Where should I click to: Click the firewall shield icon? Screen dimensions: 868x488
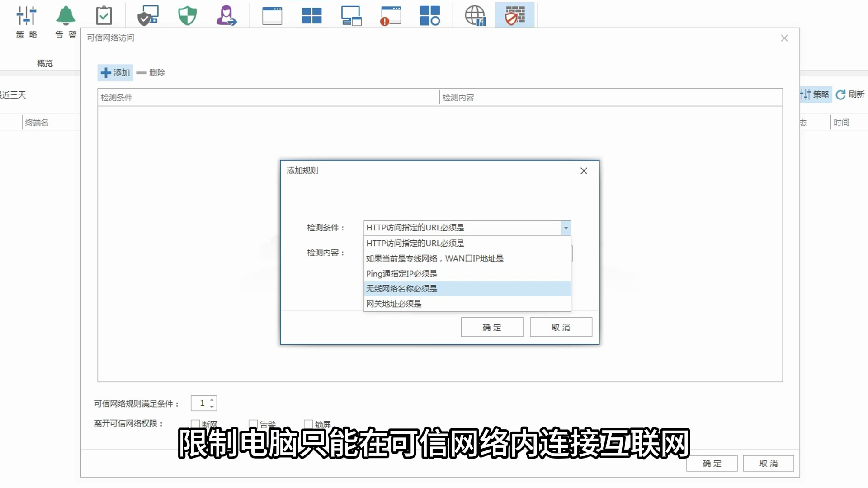(514, 15)
